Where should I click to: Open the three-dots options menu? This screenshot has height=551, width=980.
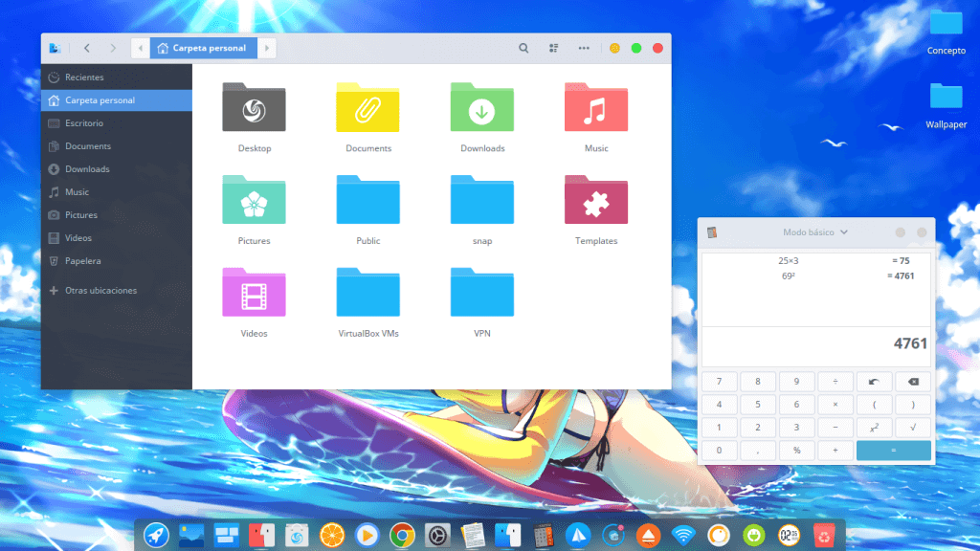[x=584, y=48]
